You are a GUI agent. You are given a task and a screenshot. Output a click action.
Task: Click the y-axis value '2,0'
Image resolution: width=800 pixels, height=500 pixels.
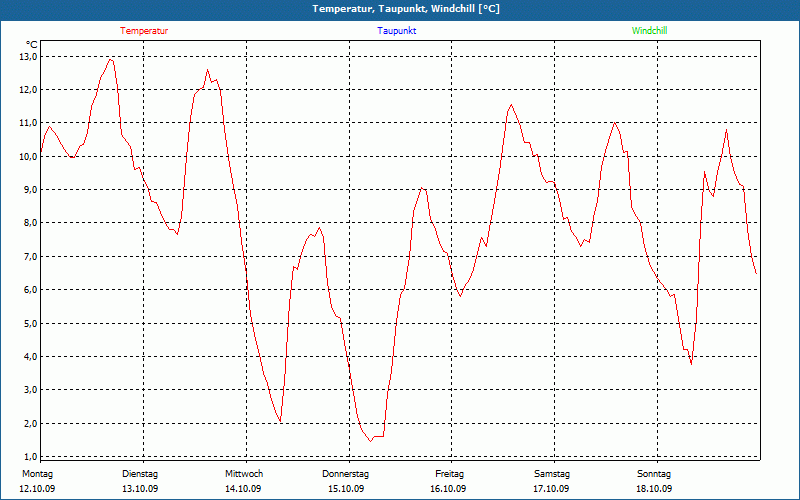click(30, 423)
